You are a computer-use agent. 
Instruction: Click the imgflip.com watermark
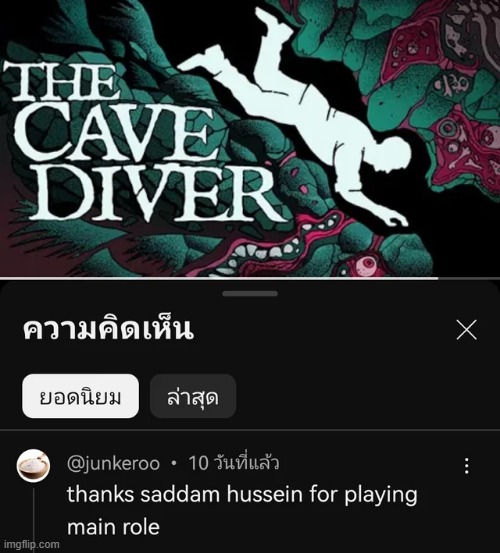[x=30, y=545]
